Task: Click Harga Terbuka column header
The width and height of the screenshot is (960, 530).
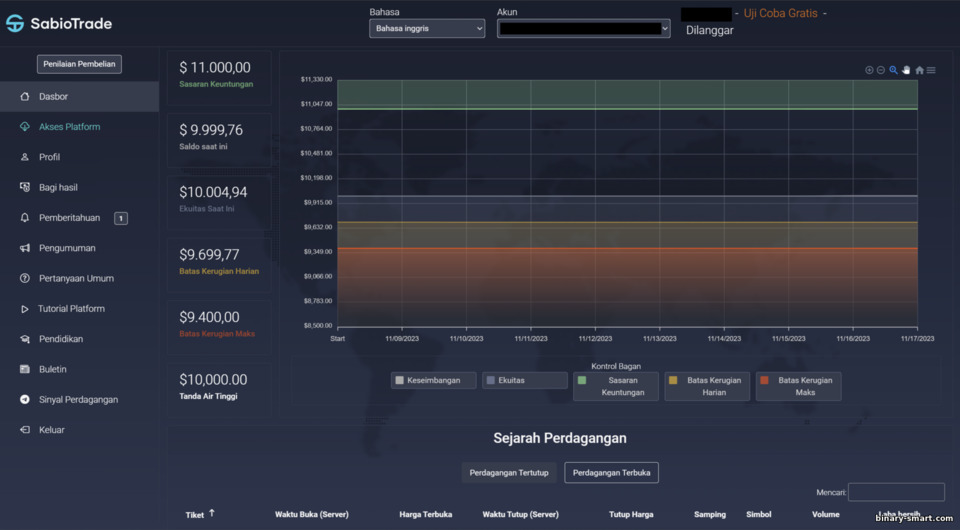Action: coord(426,515)
